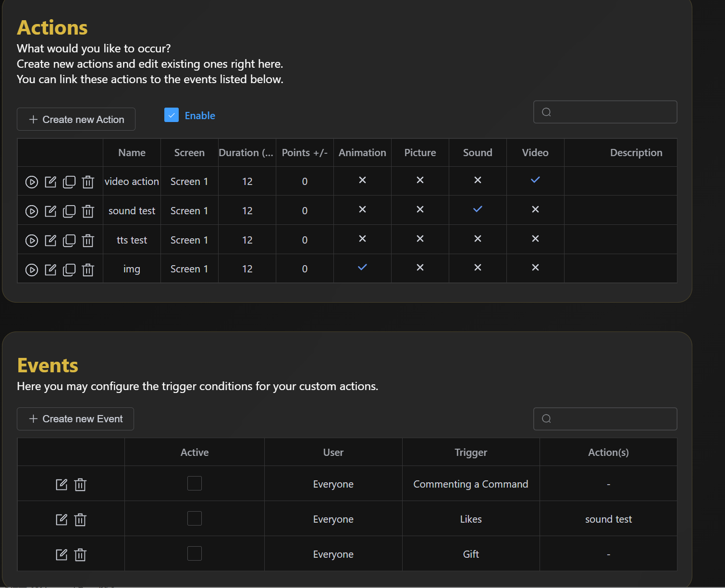Edit the img action
The height and width of the screenshot is (588, 725).
coord(50,269)
